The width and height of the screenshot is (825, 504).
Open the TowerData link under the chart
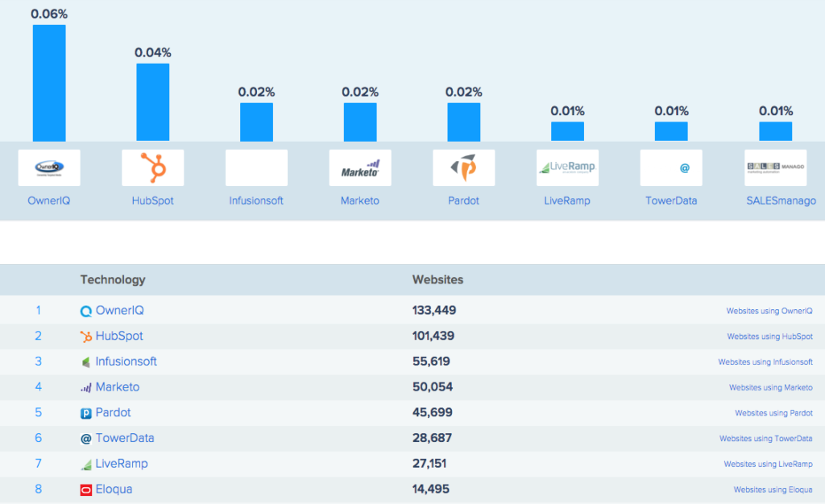click(x=671, y=200)
